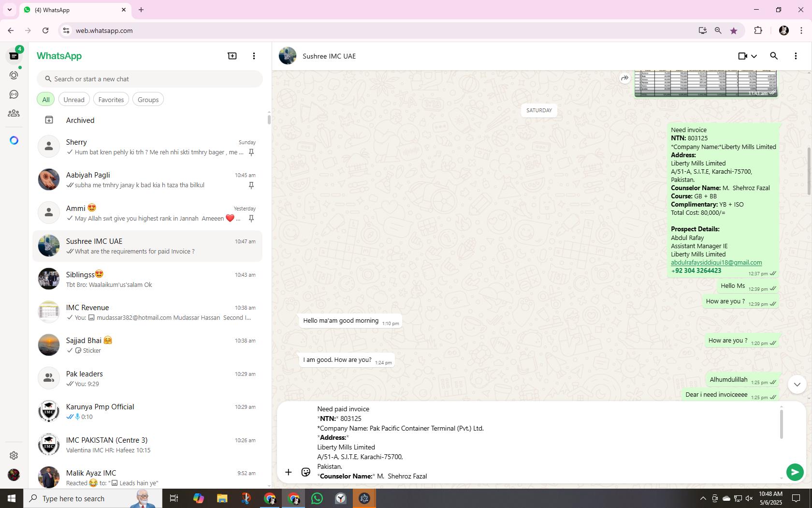Click the message box scrollbar

[781, 425]
